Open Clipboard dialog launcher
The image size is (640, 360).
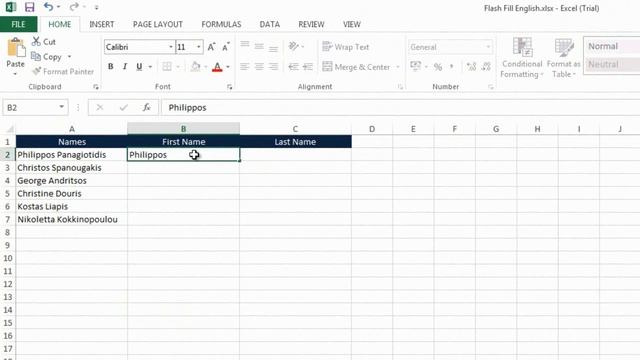(x=96, y=87)
